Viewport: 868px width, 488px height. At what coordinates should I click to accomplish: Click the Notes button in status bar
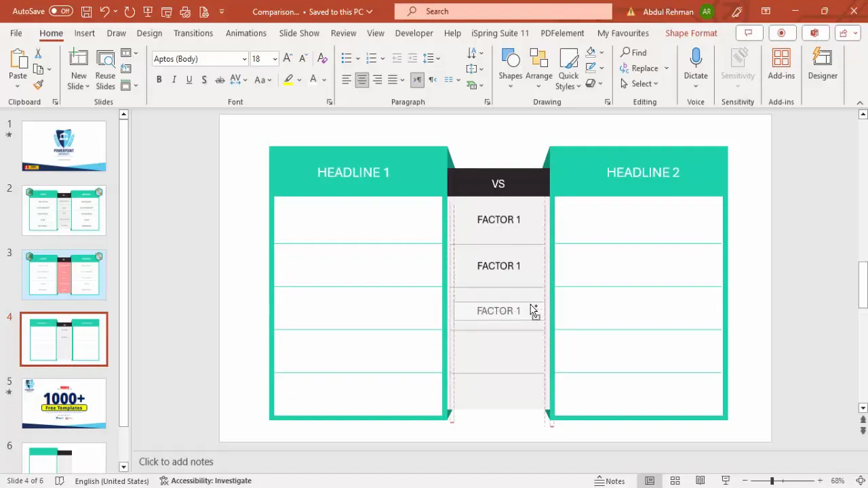tap(610, 481)
